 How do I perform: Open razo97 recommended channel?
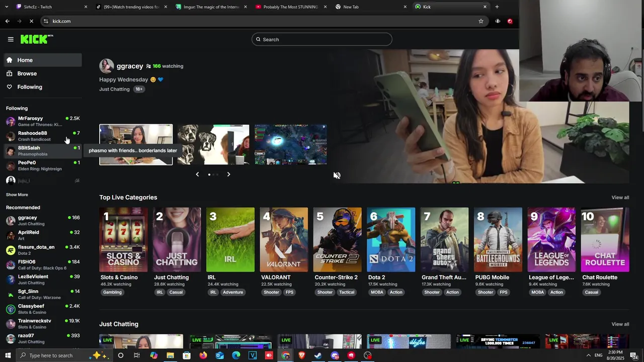[43, 338]
